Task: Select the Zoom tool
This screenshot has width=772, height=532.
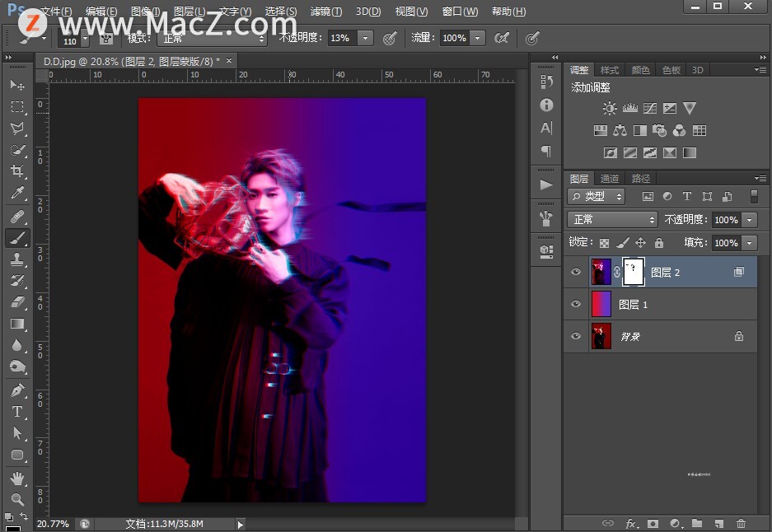Action: coord(17,499)
